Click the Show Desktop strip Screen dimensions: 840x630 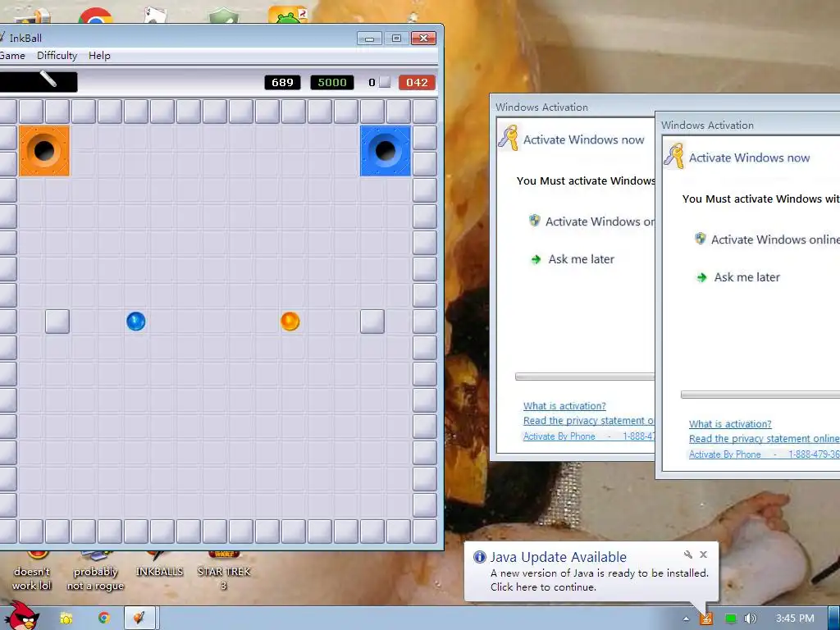coord(834,618)
